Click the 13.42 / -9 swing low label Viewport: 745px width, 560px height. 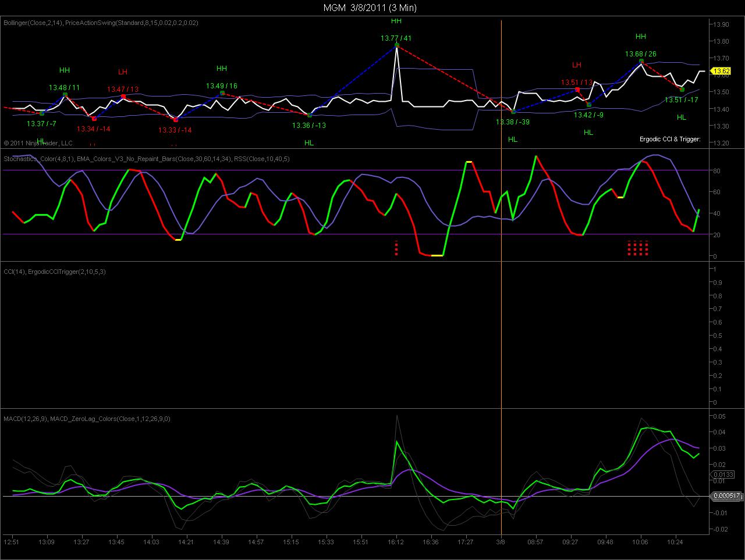[x=588, y=115]
